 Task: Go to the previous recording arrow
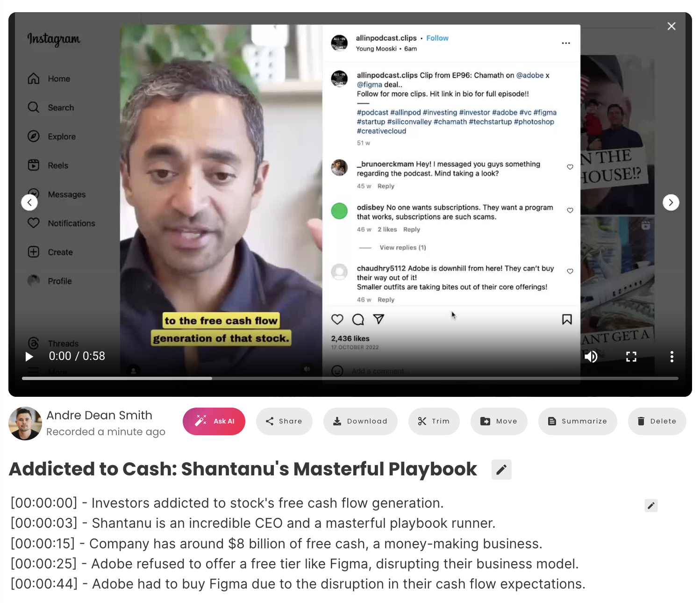(x=29, y=202)
